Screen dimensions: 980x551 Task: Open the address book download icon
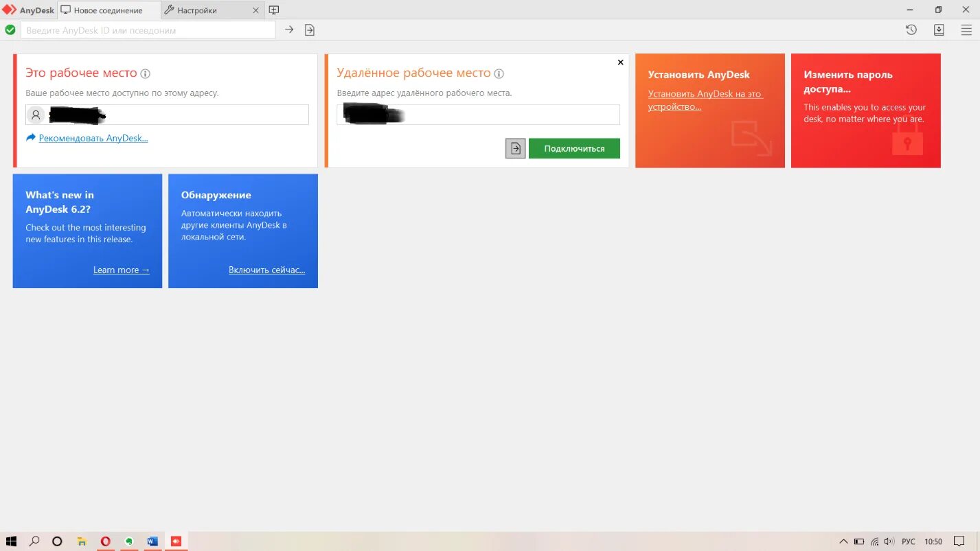939,30
